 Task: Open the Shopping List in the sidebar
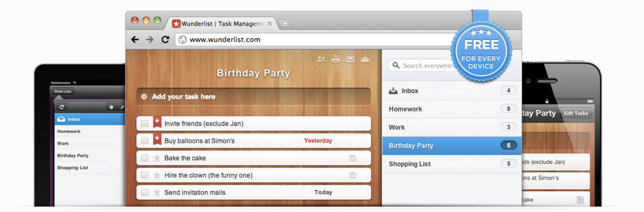coord(410,164)
